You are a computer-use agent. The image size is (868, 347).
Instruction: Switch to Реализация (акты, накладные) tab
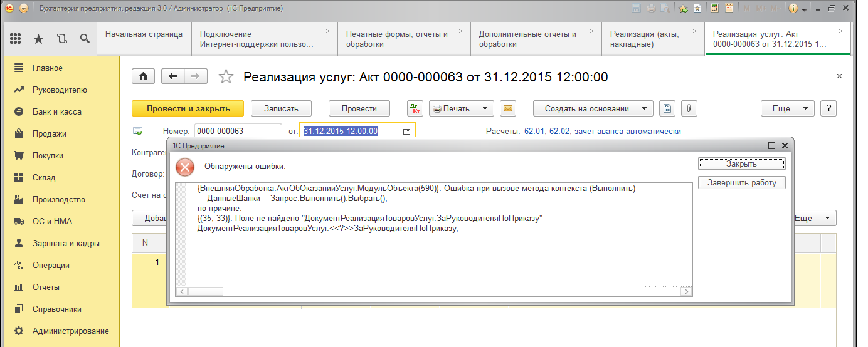[653, 39]
